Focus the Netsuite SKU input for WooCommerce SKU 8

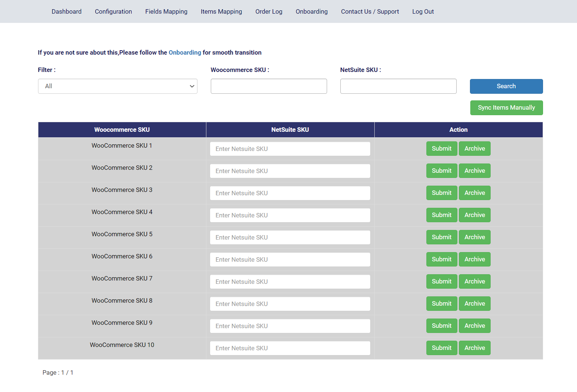290,304
